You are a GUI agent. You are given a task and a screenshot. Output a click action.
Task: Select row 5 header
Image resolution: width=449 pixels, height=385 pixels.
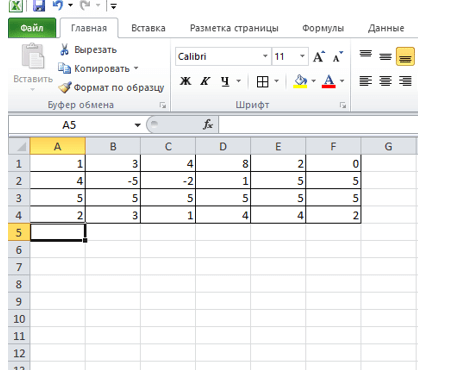tap(19, 232)
